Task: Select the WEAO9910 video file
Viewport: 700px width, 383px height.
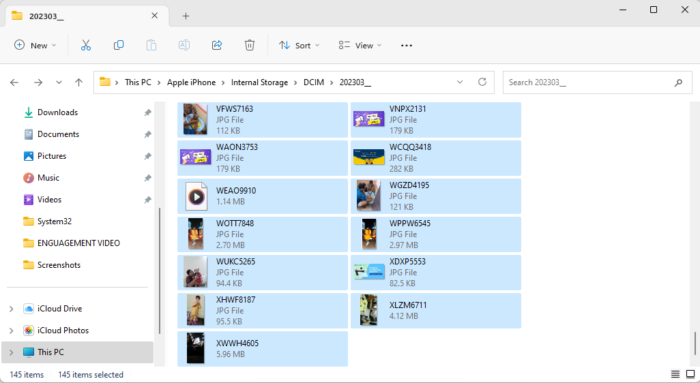Action: [x=262, y=196]
